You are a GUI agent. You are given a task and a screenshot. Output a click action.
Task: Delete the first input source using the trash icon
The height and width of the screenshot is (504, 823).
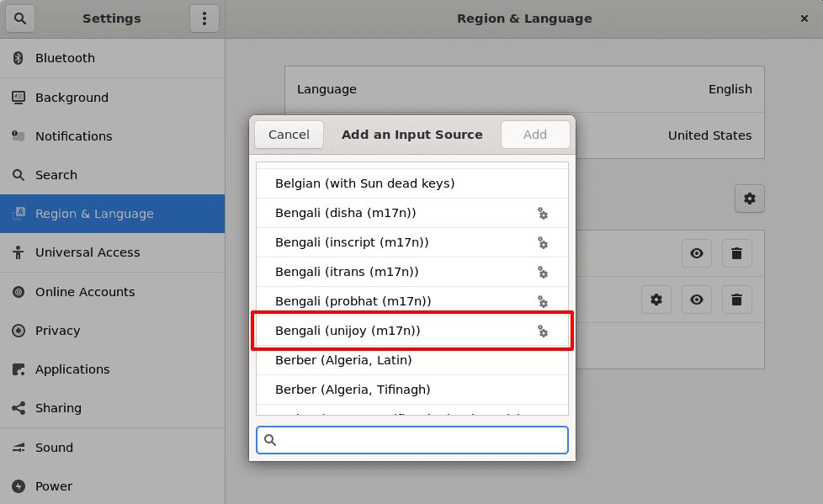(x=736, y=253)
